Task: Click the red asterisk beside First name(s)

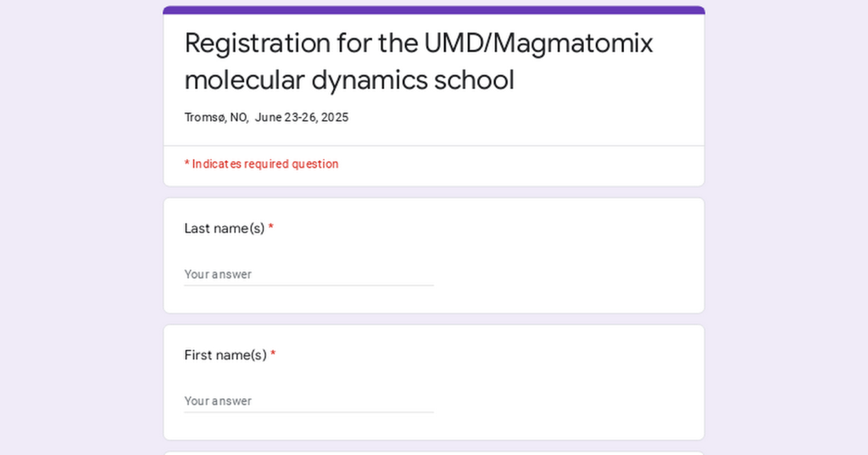Action: click(273, 355)
